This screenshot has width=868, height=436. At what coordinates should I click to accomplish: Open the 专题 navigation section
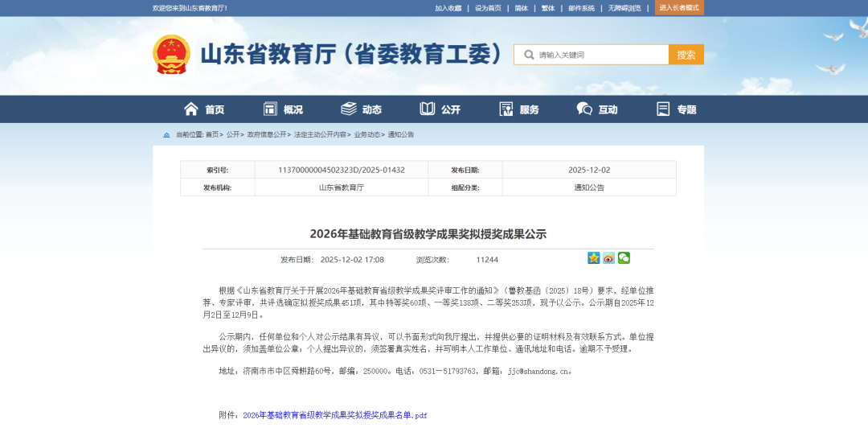click(x=676, y=109)
